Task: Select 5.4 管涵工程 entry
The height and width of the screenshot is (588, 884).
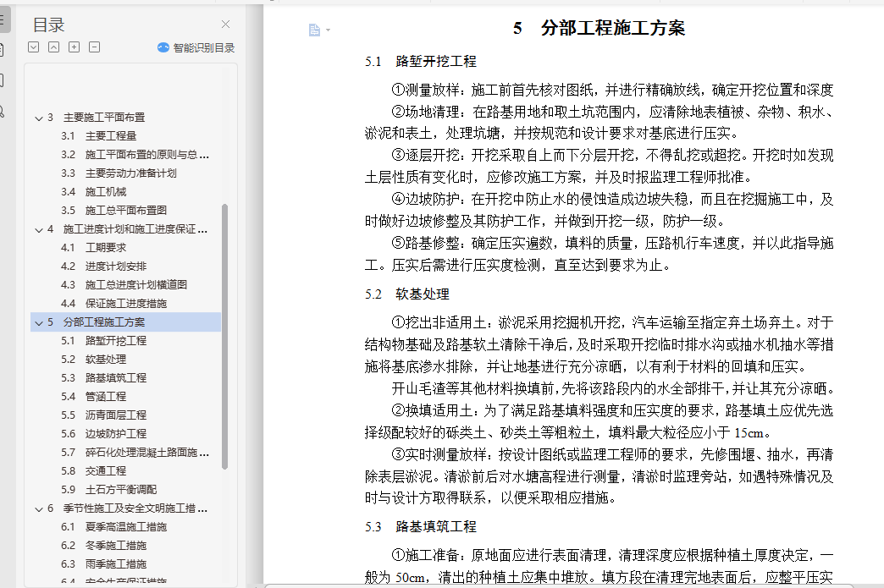Action: 94,396
